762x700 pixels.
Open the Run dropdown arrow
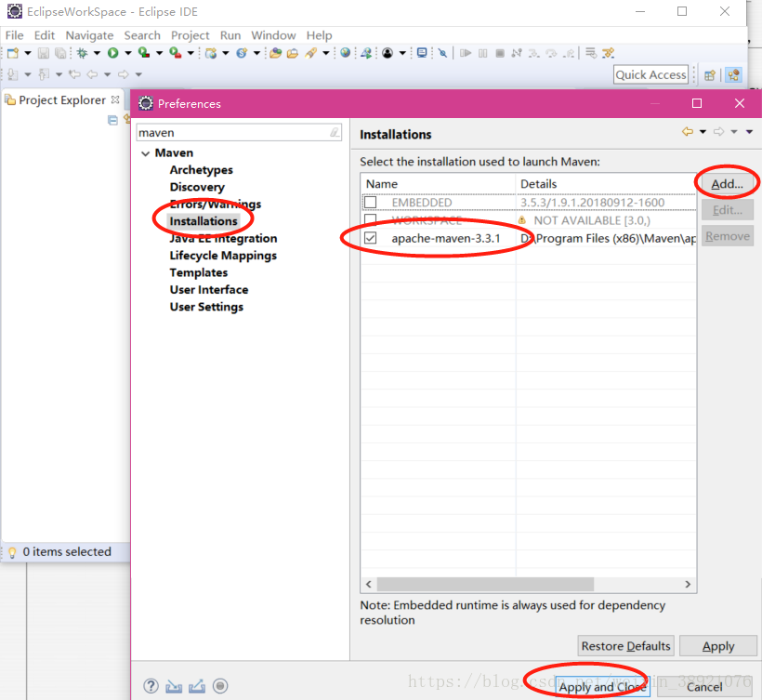pyautogui.click(x=128, y=53)
